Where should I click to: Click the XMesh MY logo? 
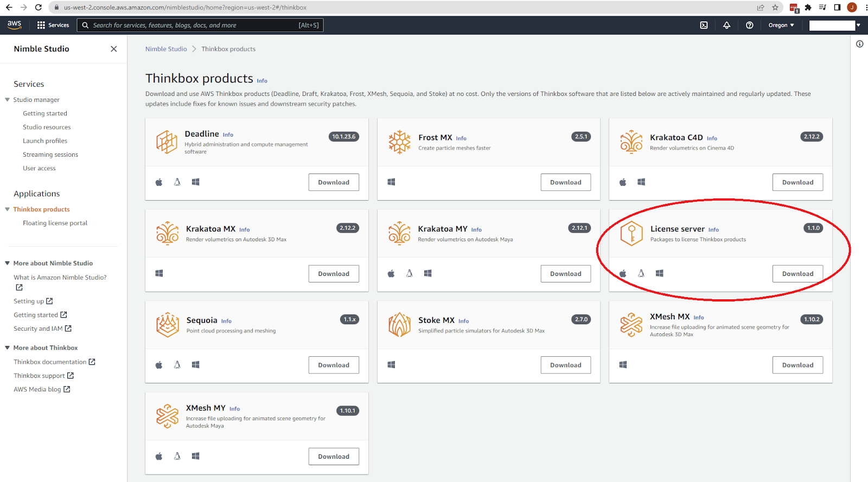click(167, 416)
